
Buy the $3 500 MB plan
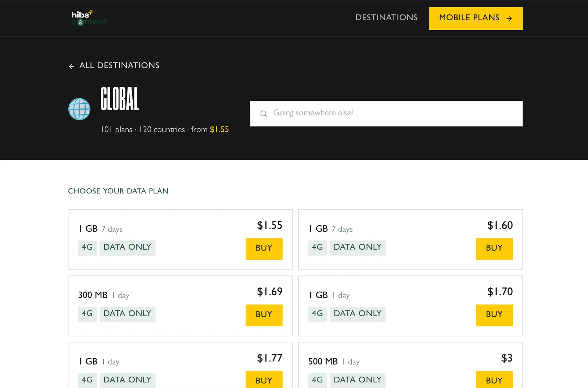coord(494,380)
